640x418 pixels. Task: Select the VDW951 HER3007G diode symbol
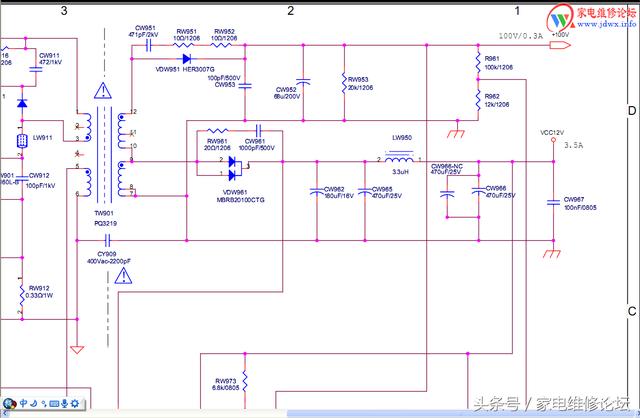coord(187,59)
